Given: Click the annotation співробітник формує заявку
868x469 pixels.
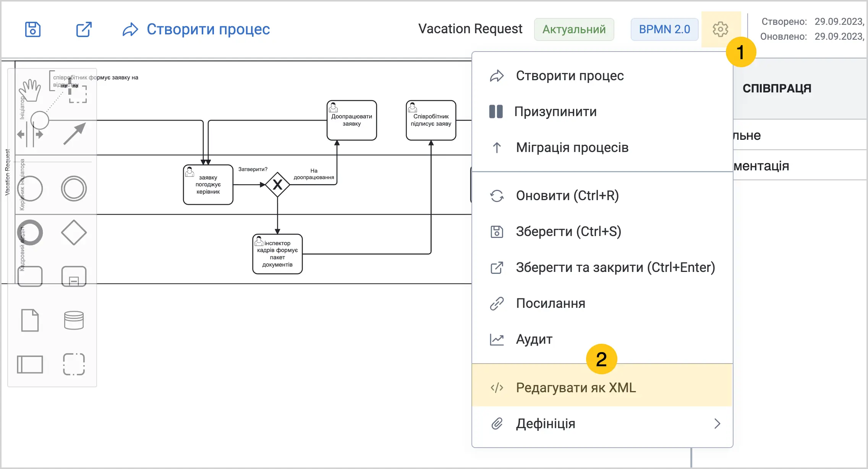Looking at the screenshot, I should 96,81.
